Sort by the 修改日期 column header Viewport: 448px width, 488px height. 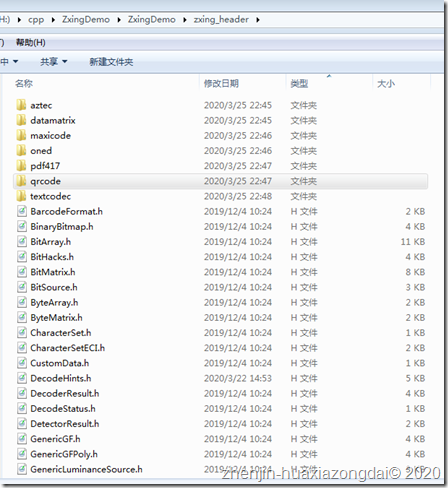tap(221, 83)
